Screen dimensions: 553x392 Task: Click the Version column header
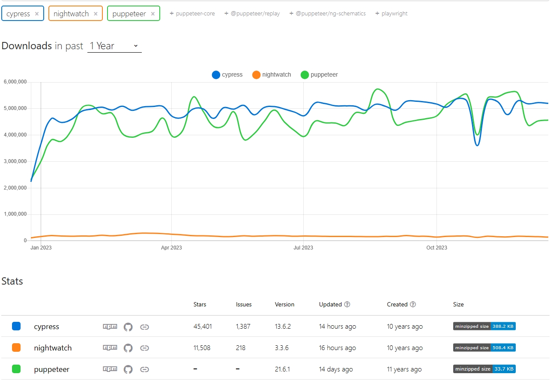tap(284, 305)
